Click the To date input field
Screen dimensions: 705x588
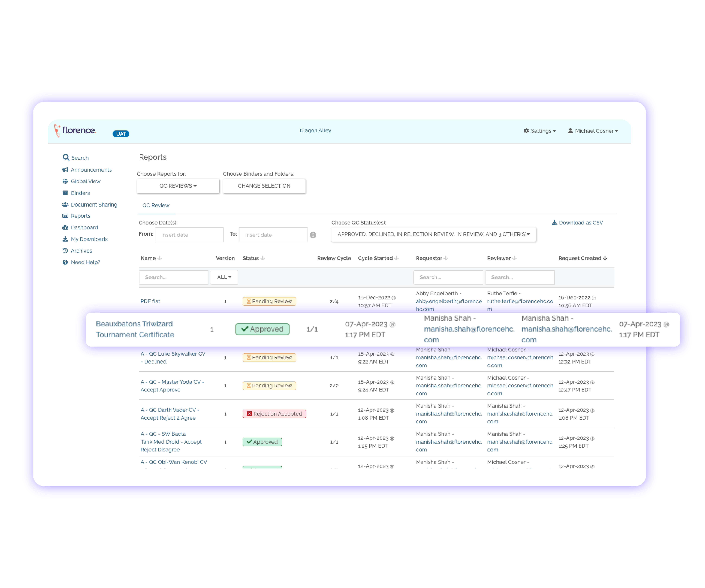273,235
